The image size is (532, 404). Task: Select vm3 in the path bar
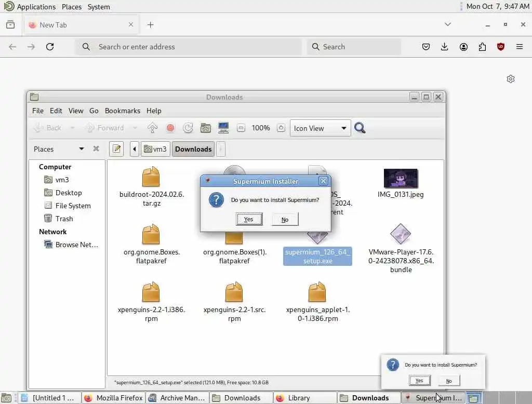click(155, 149)
